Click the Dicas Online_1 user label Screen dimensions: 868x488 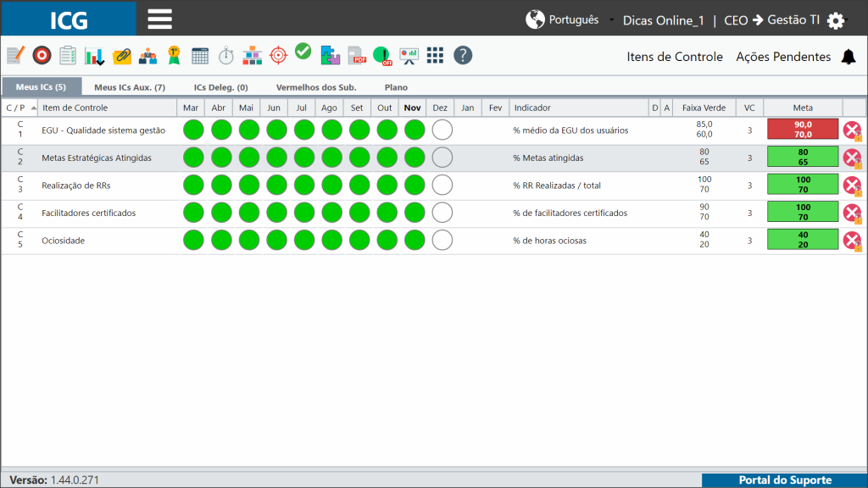point(663,20)
